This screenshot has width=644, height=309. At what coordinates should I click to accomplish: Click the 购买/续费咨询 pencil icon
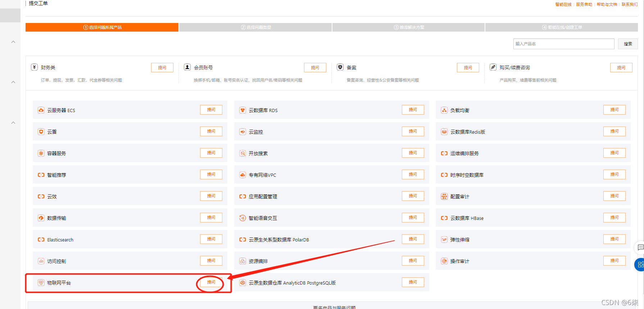(x=493, y=67)
